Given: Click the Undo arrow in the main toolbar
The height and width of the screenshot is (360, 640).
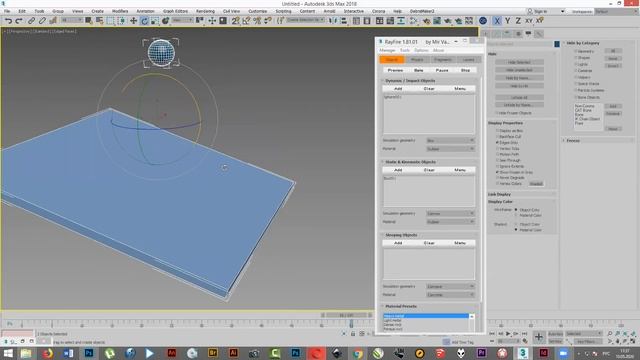Looking at the screenshot, I should [x=8, y=20].
